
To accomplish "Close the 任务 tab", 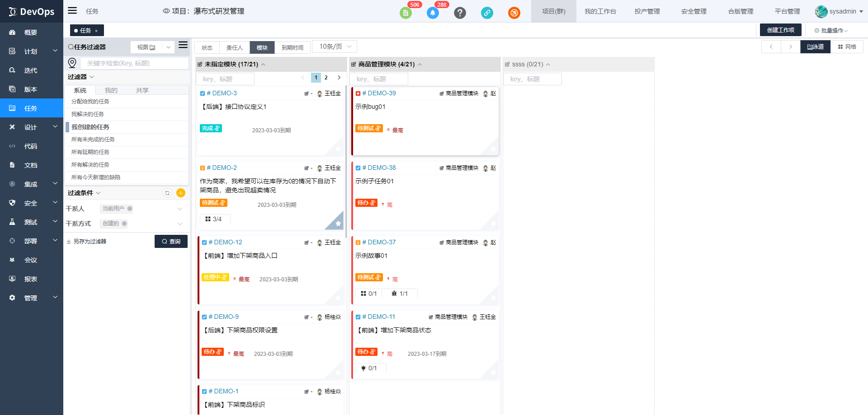I will tap(96, 31).
